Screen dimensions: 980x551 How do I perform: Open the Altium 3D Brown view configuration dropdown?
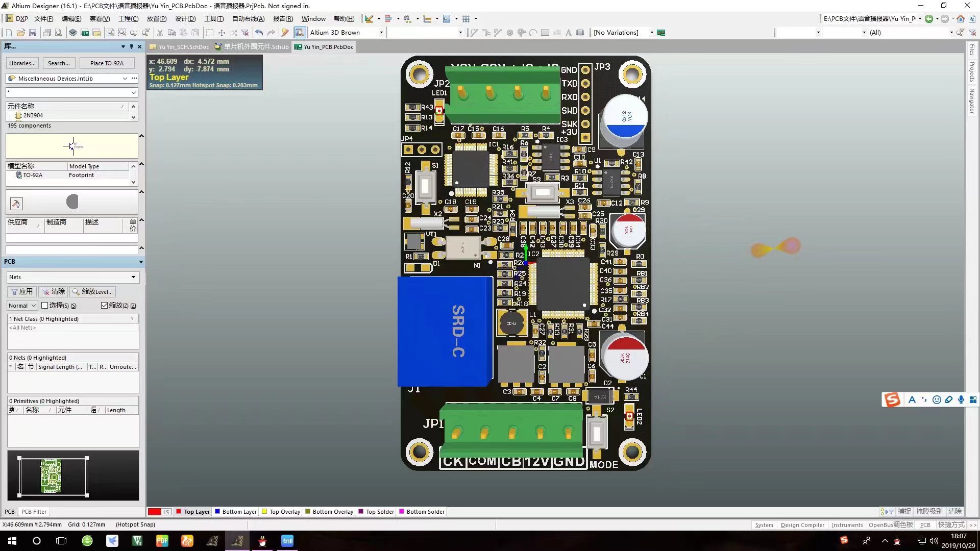click(x=381, y=33)
